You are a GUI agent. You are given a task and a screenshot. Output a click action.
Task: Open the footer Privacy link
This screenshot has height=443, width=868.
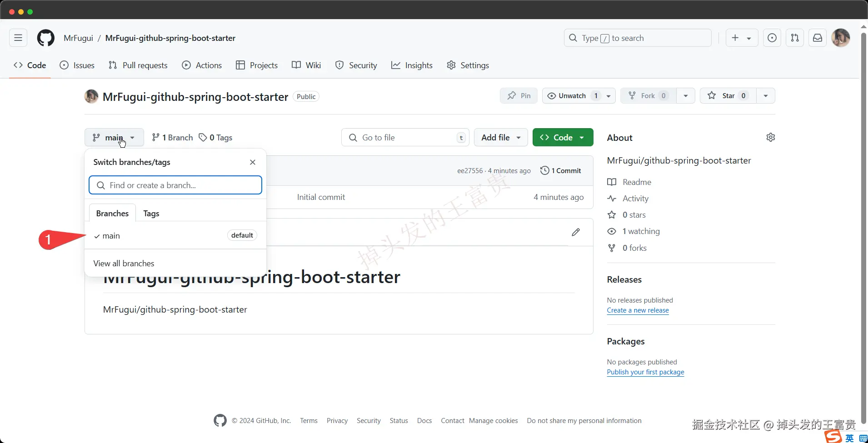point(337,421)
